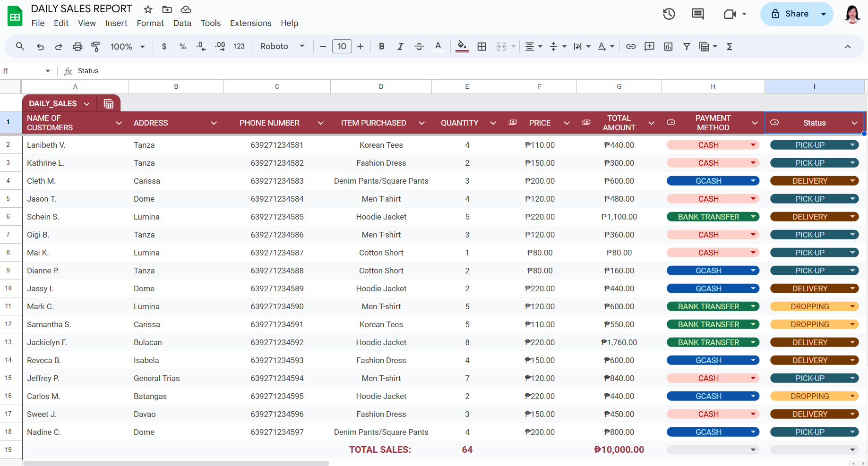Click the font size input field
This screenshot has width=868, height=466.
342,46
